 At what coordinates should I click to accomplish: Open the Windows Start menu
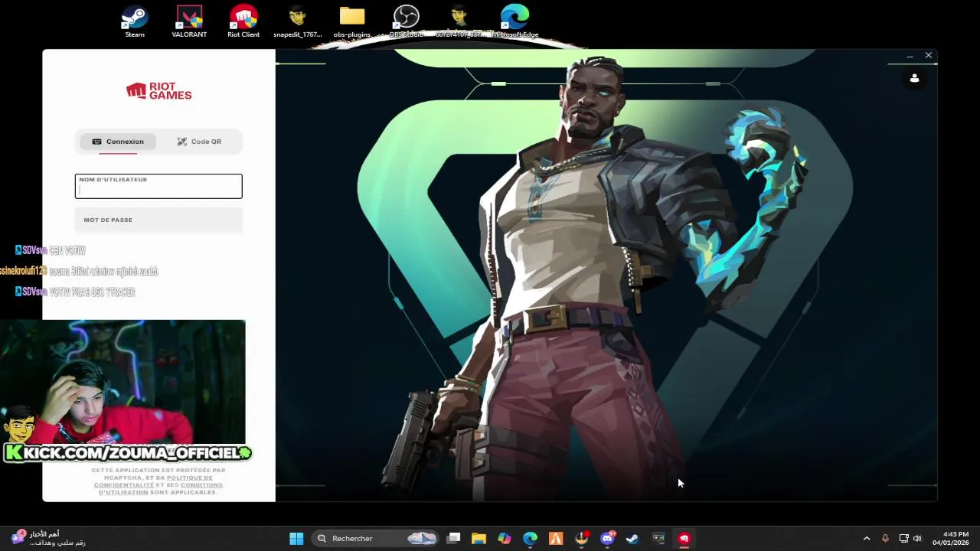pos(296,538)
